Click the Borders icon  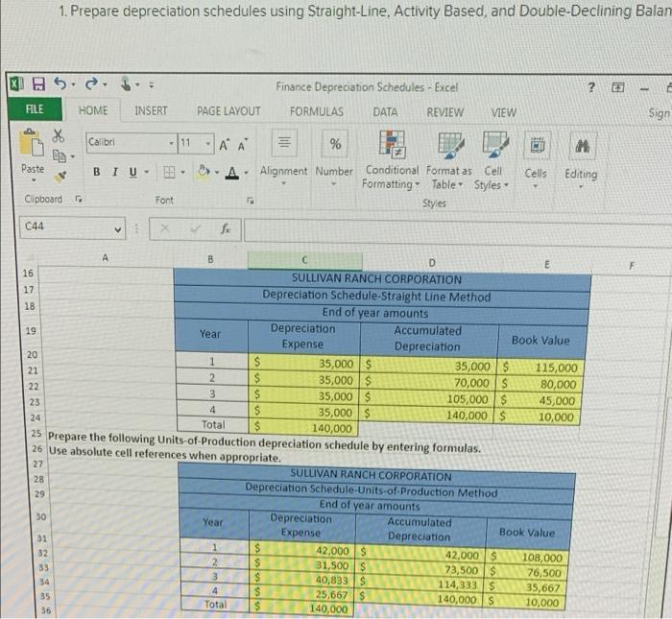[169, 172]
